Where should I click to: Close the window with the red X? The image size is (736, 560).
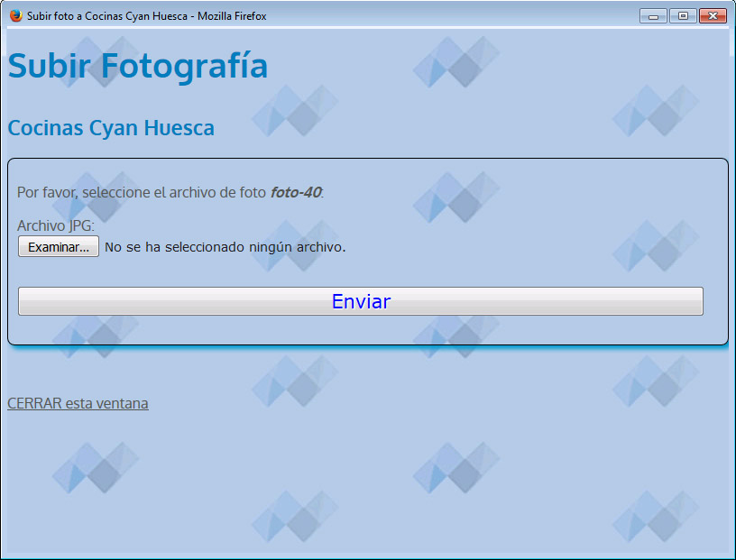coord(713,16)
